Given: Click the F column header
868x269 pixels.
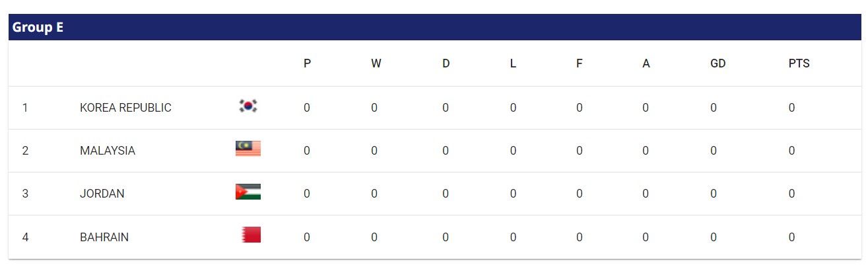Looking at the screenshot, I should 580,63.
